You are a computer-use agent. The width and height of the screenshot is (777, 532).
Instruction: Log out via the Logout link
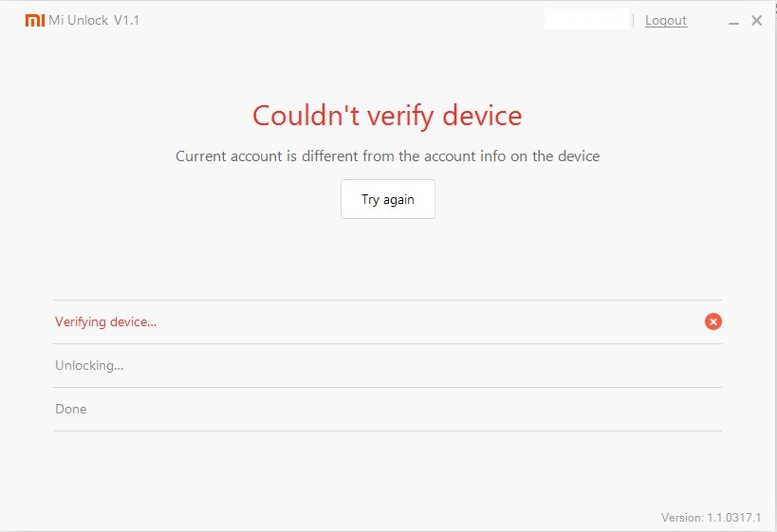tap(666, 20)
